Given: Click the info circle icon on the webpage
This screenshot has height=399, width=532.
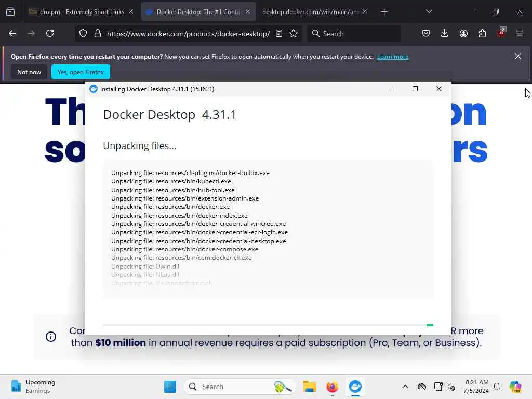Looking at the screenshot, I should pyautogui.click(x=51, y=337).
